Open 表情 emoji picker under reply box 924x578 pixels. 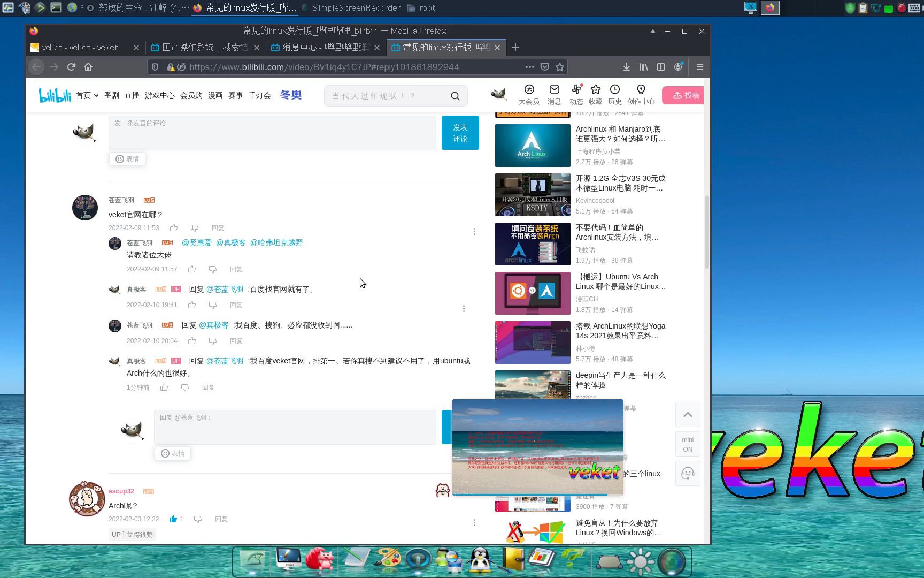point(173,453)
